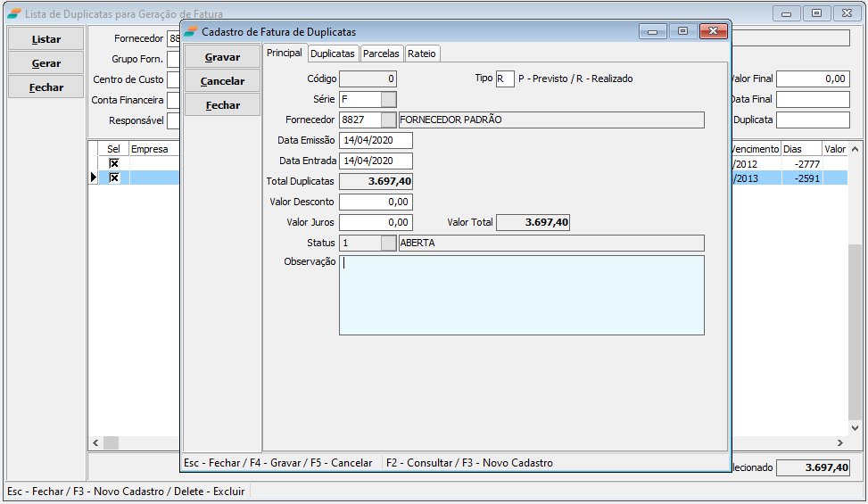Select the Rateio tab
868x504 pixels.
[422, 54]
